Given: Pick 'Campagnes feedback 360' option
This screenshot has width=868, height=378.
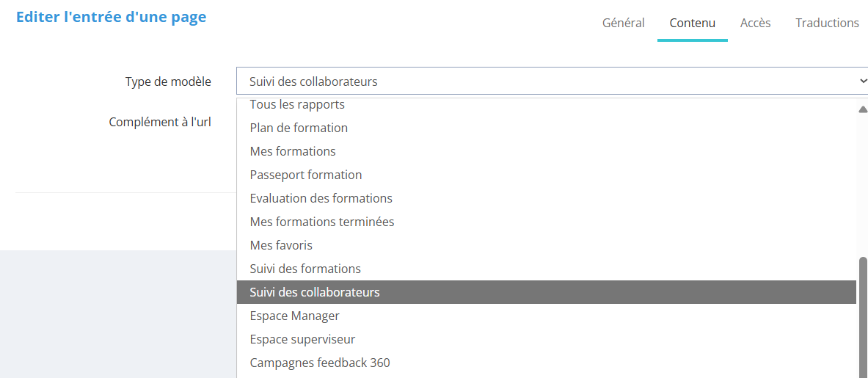Looking at the screenshot, I should click(x=320, y=363).
